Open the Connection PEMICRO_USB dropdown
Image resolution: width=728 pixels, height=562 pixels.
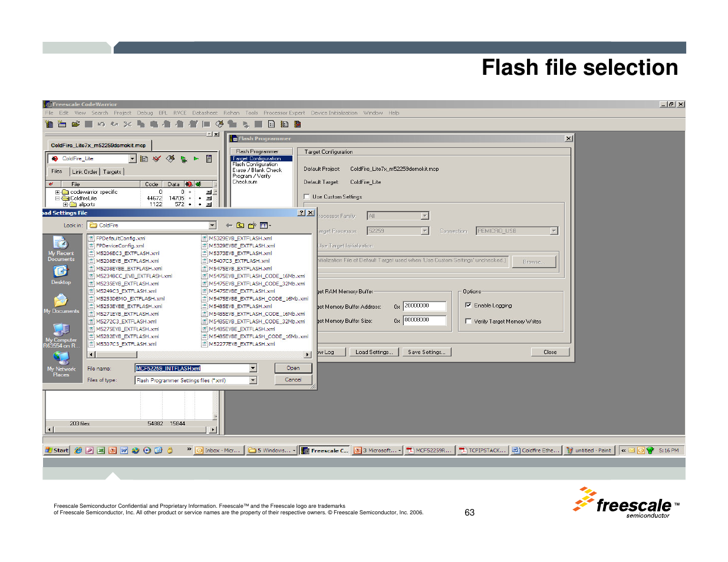point(554,231)
